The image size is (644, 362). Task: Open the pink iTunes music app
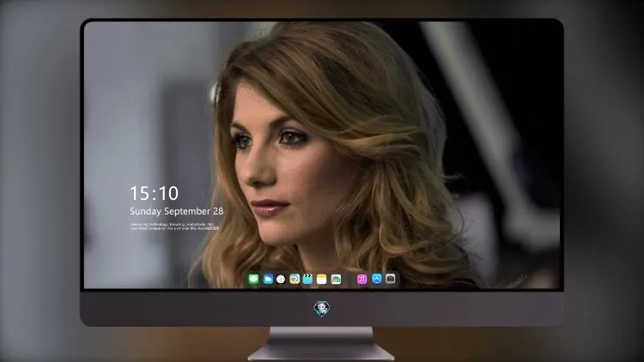[361, 280]
